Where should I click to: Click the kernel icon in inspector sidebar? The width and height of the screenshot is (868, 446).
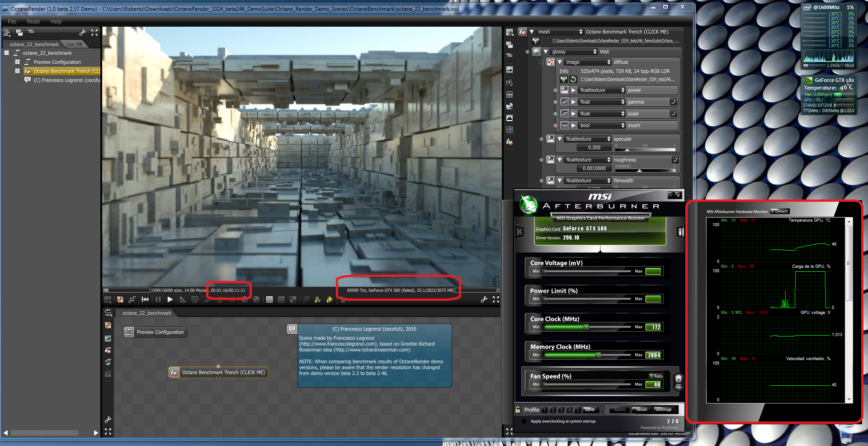[509, 130]
